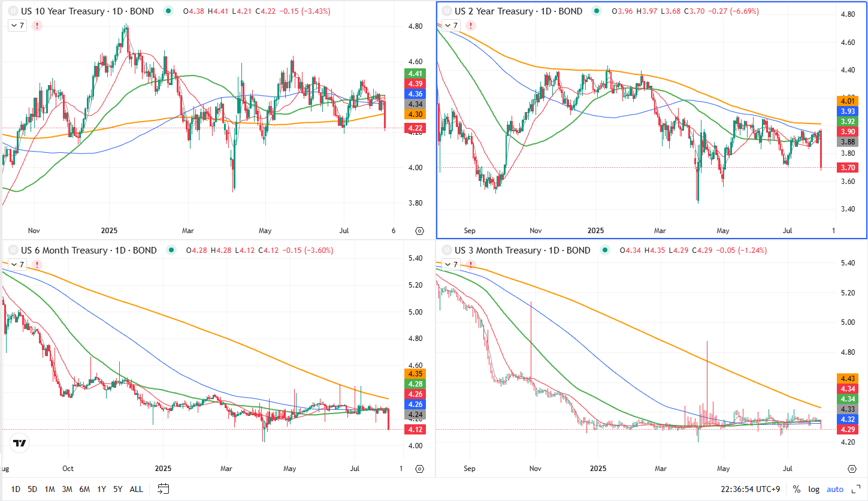Open settings gear on 6 Month Treasury chart
Viewport: 868px width, 501px height.
tap(419, 469)
